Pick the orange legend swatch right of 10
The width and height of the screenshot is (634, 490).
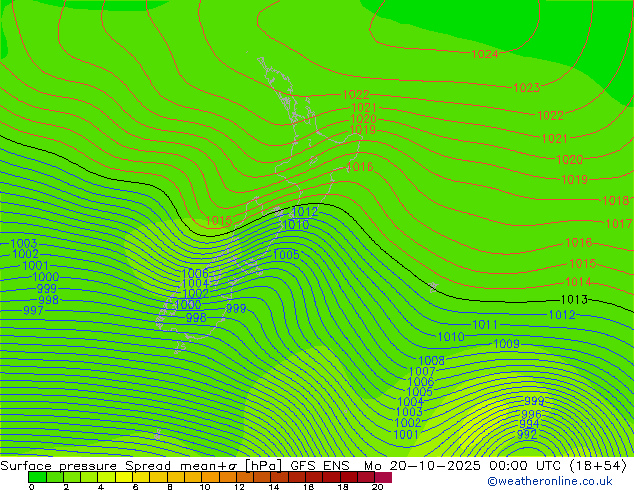(210, 477)
